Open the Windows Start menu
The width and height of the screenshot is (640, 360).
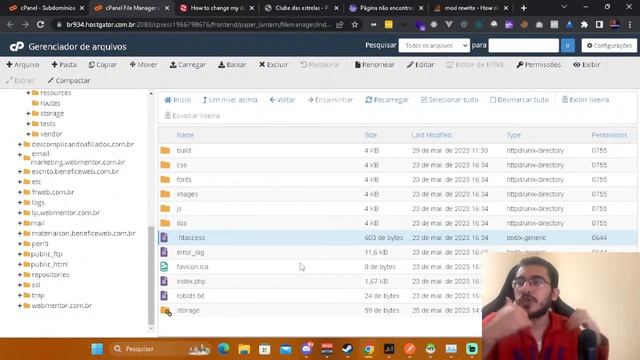(97, 349)
